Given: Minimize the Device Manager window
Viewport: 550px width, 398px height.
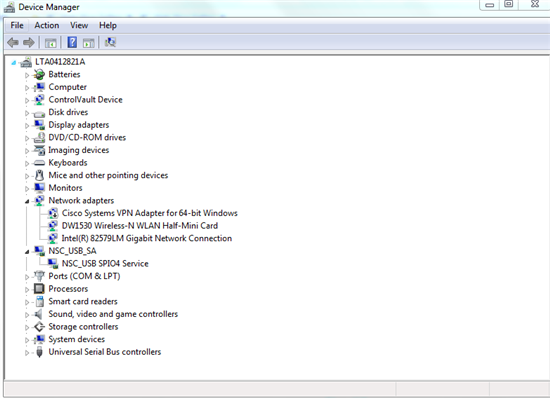Looking at the screenshot, I should (x=490, y=5).
